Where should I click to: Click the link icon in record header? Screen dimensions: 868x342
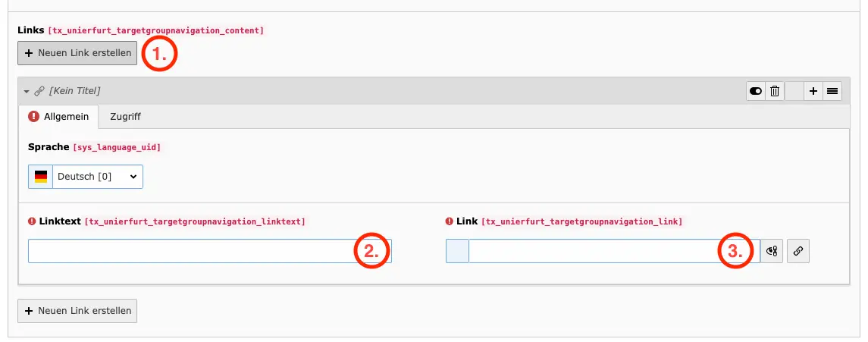pos(39,91)
